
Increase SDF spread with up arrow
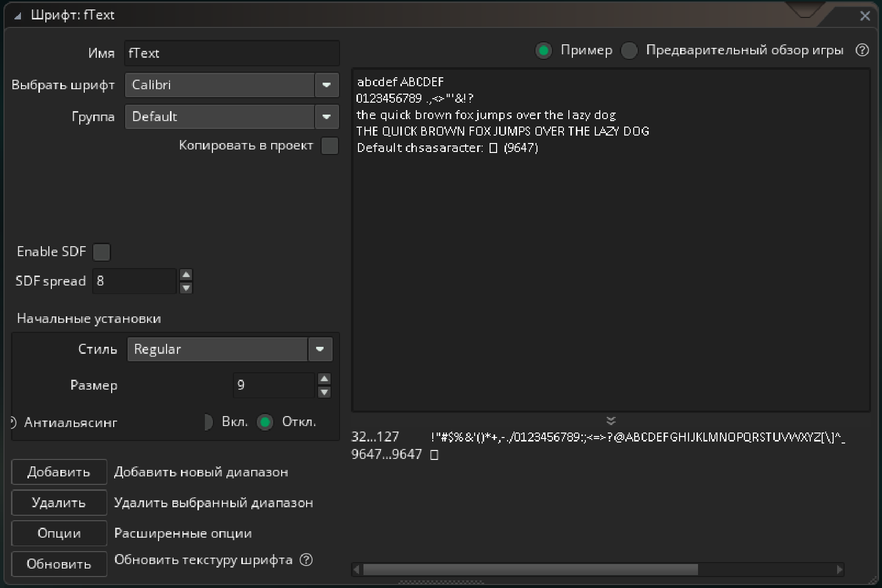186,275
